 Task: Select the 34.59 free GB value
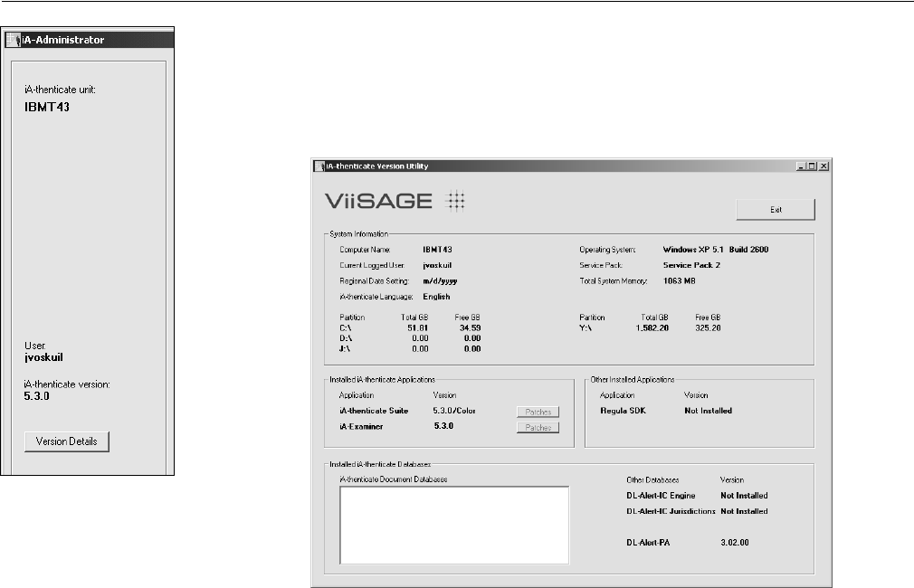point(470,328)
